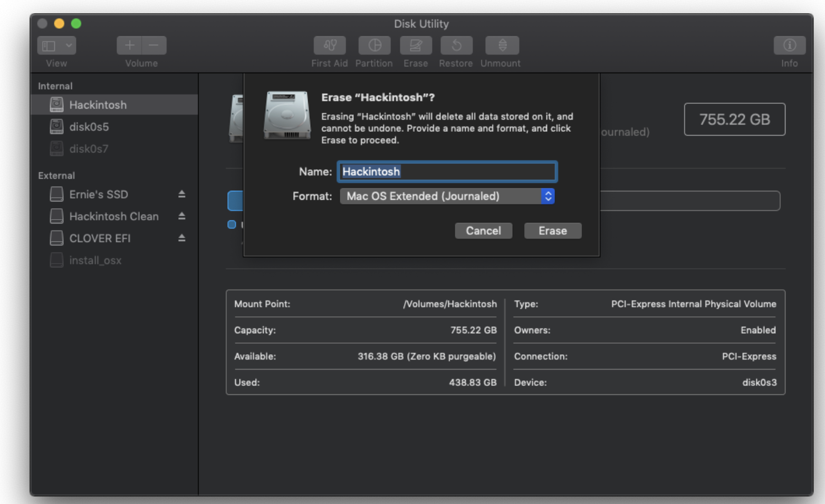825x504 pixels.
Task: Click the 438.83 GB used value
Action: tap(473, 383)
